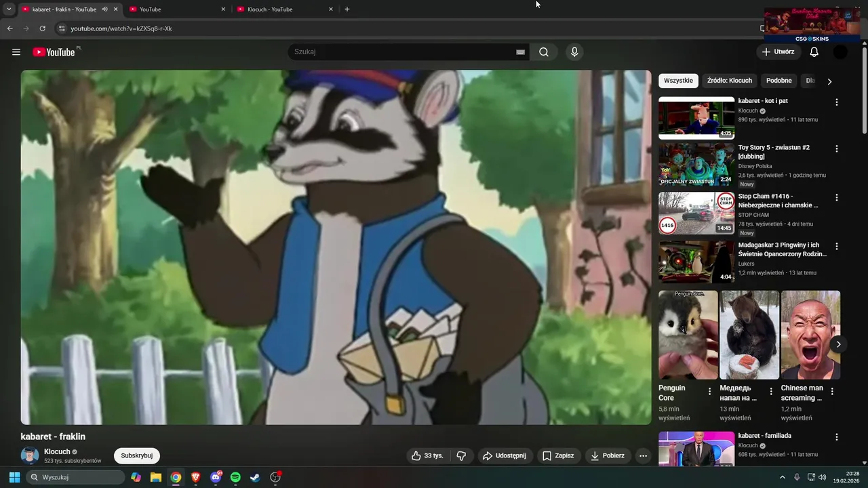Viewport: 868px width, 488px height.
Task: Click the magnifier search button
Action: (544, 52)
